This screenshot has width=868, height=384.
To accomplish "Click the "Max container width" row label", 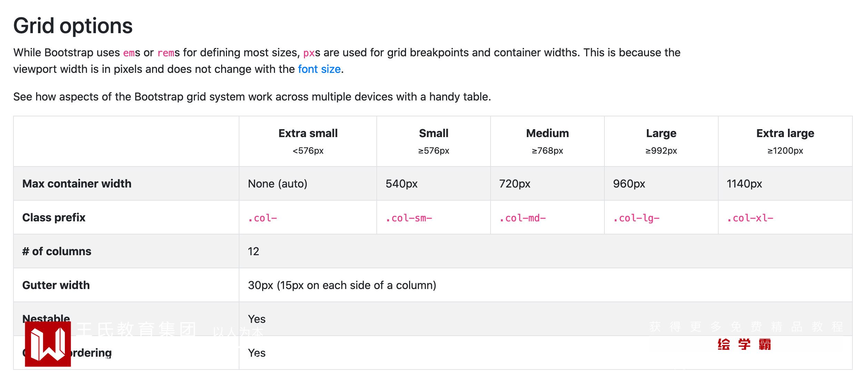I will pyautogui.click(x=77, y=184).
